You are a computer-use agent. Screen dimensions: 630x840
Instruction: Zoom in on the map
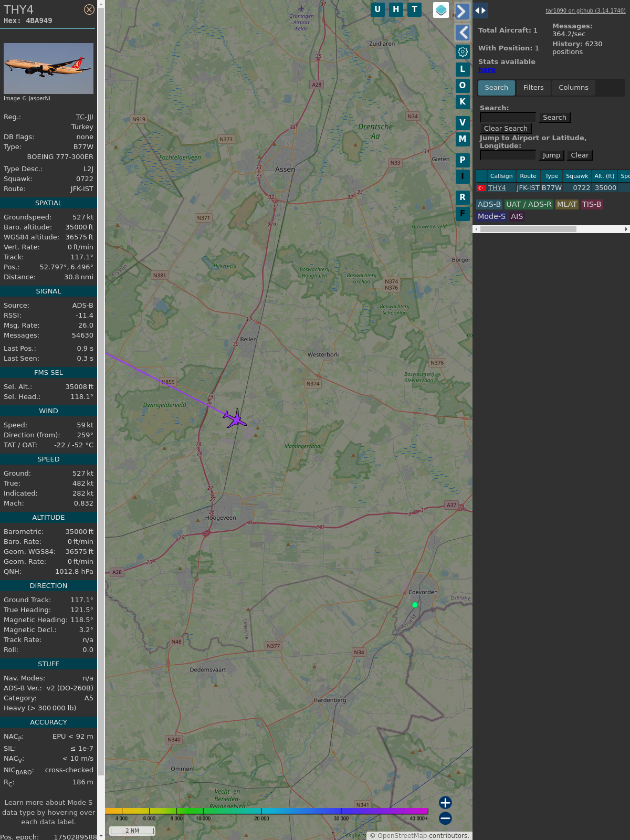coord(445,803)
